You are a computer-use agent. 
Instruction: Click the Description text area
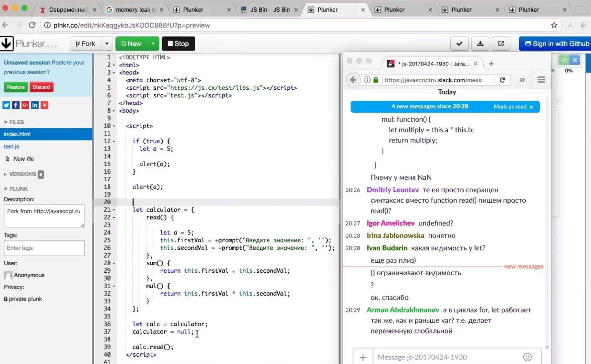[44, 216]
